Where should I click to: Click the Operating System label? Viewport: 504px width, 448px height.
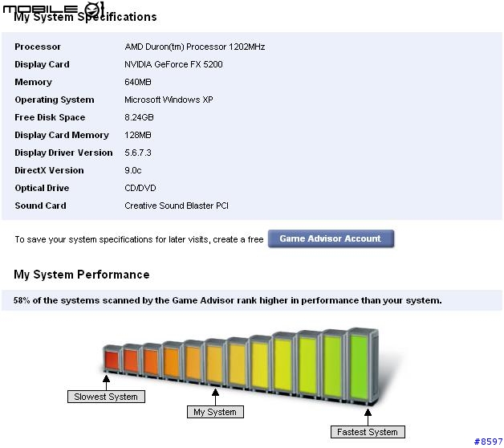pyautogui.click(x=55, y=100)
